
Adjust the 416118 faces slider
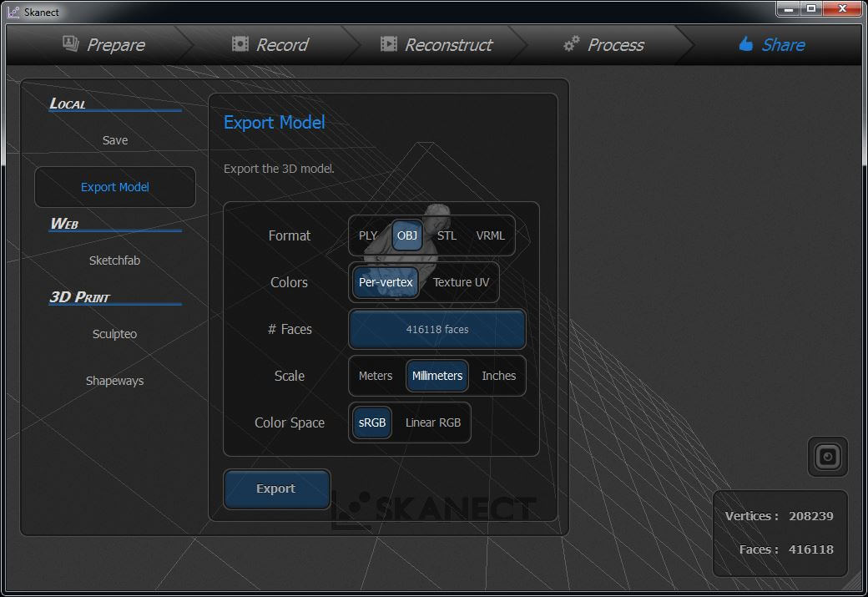(x=437, y=329)
